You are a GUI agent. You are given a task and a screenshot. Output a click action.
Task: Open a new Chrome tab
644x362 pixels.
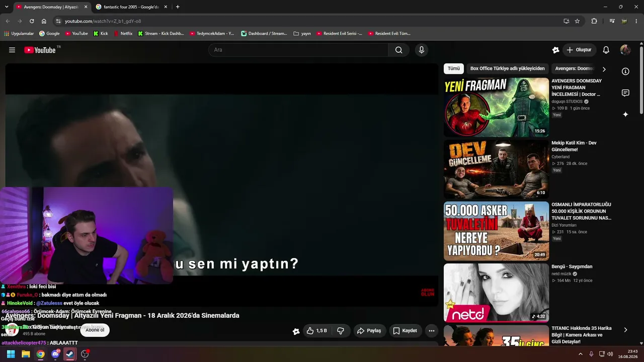[178, 7]
